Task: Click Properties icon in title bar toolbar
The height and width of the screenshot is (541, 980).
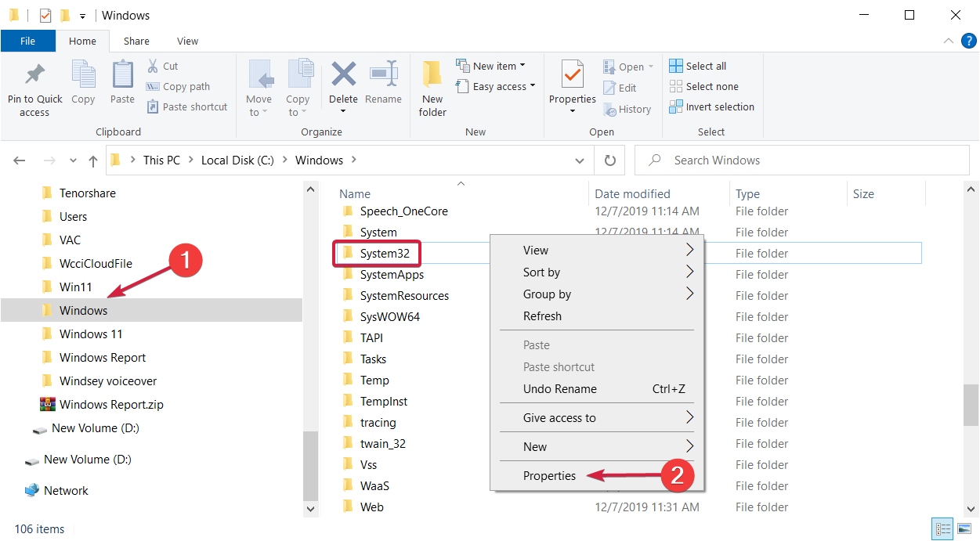Action: tap(45, 15)
